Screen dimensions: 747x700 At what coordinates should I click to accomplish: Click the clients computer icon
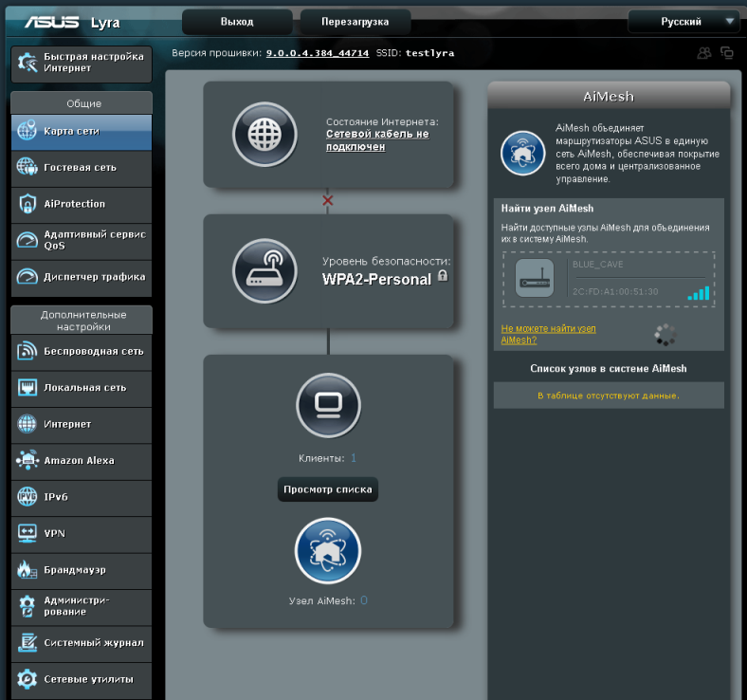tap(328, 405)
